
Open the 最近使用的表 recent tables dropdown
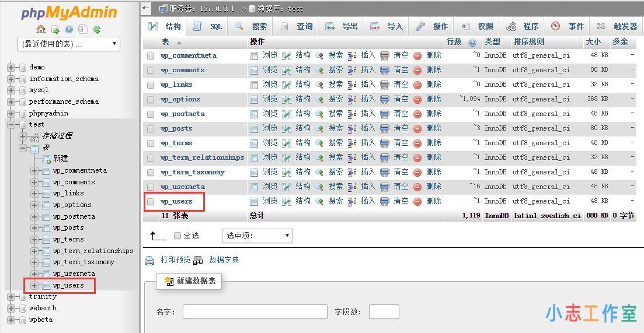point(68,44)
